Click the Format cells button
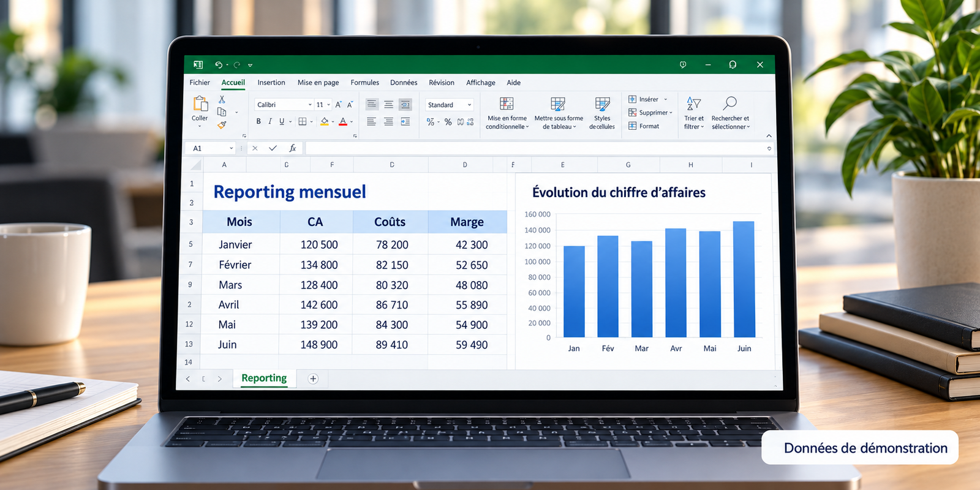The height and width of the screenshot is (490, 980). (644, 126)
